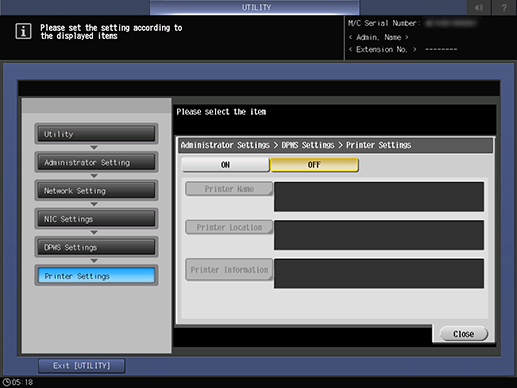Click the Printer Name text field
517x388 pixels.
tap(379, 197)
